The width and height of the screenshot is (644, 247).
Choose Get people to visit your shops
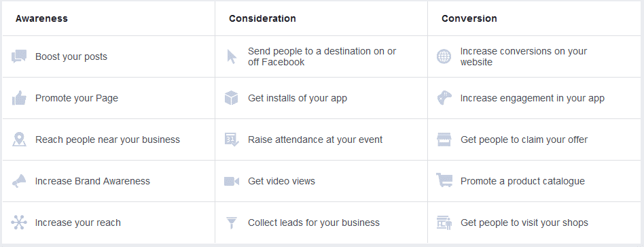pos(533,223)
